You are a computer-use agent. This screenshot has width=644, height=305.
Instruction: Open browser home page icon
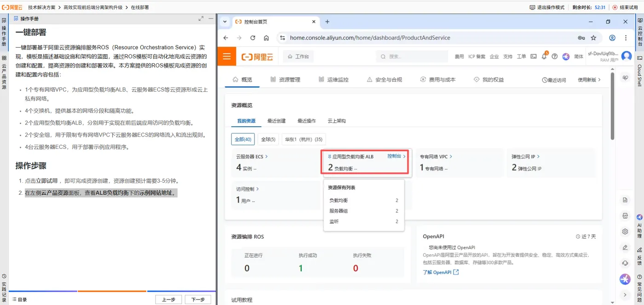266,38
